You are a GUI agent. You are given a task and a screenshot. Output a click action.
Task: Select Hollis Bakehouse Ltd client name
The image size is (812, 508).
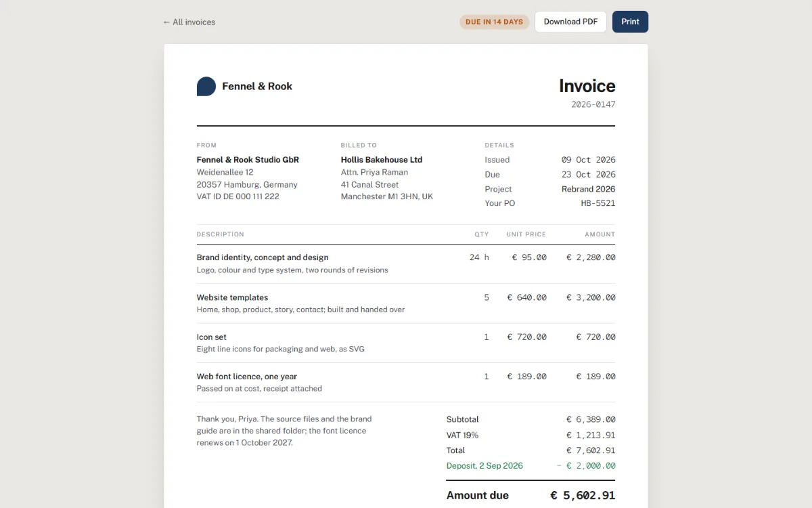pyautogui.click(x=382, y=160)
